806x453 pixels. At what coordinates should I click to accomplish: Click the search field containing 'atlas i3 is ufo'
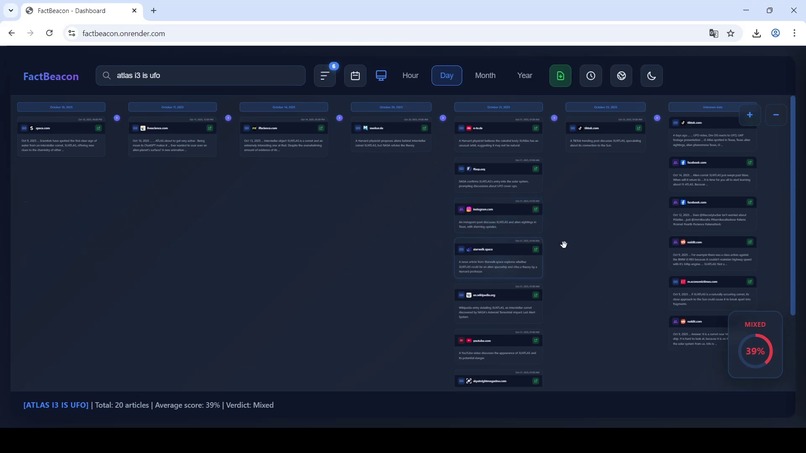pos(200,76)
